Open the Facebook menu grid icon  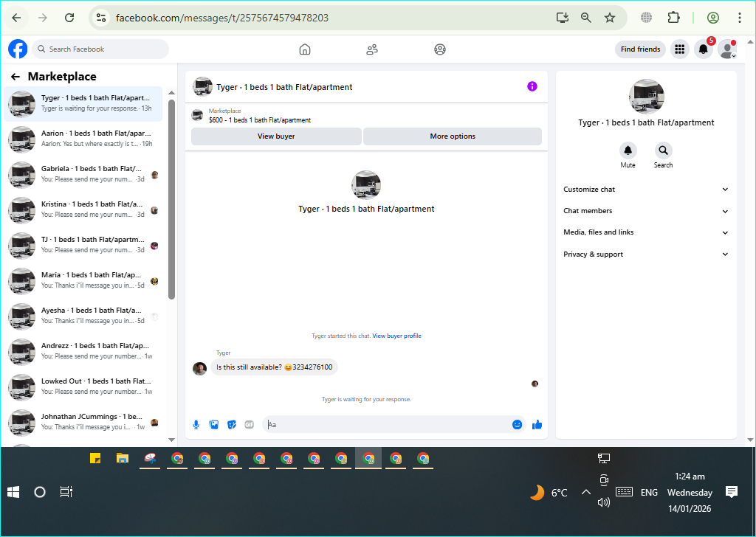coord(680,49)
